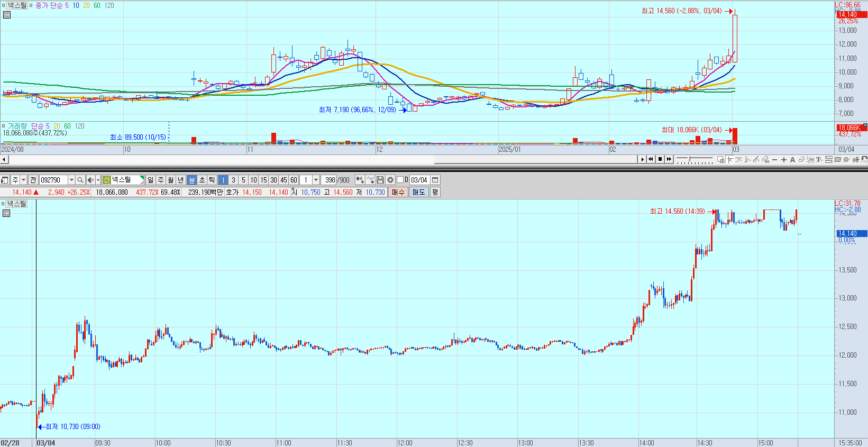Click the 'T' text-style tool icon
The width and height of the screenshot is (868, 447).
click(819, 159)
